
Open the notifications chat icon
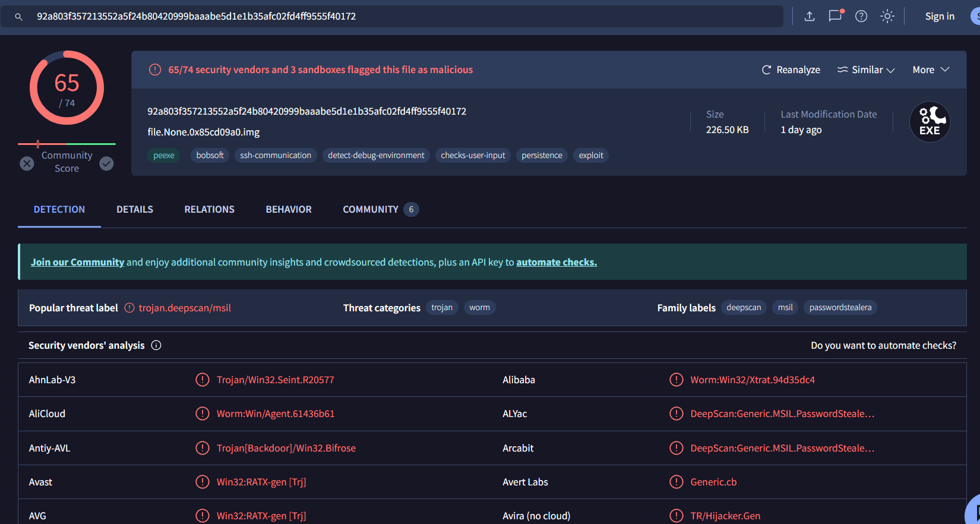pos(836,15)
